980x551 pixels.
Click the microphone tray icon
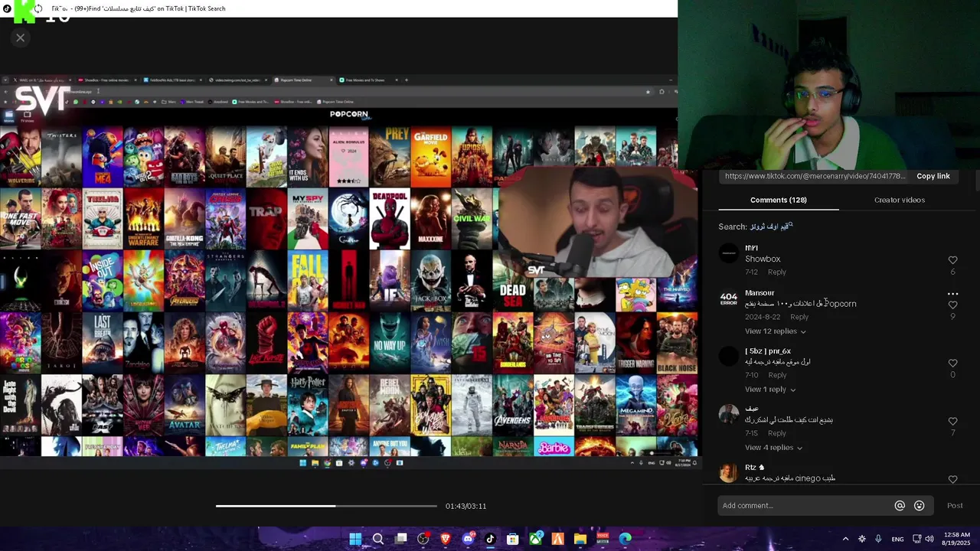tap(878, 539)
